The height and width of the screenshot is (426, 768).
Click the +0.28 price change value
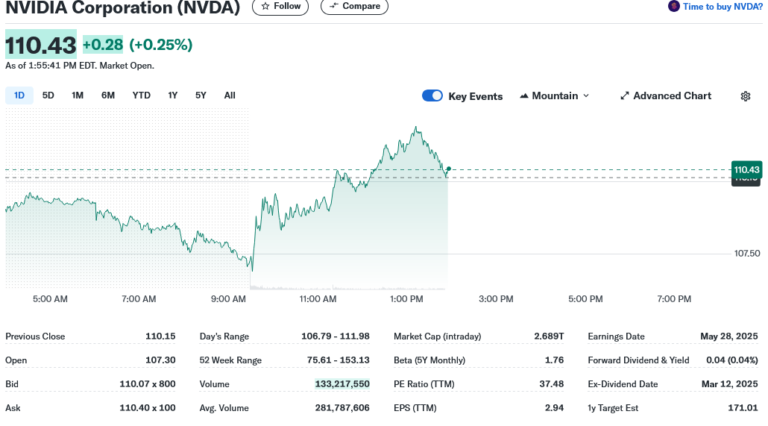point(103,45)
